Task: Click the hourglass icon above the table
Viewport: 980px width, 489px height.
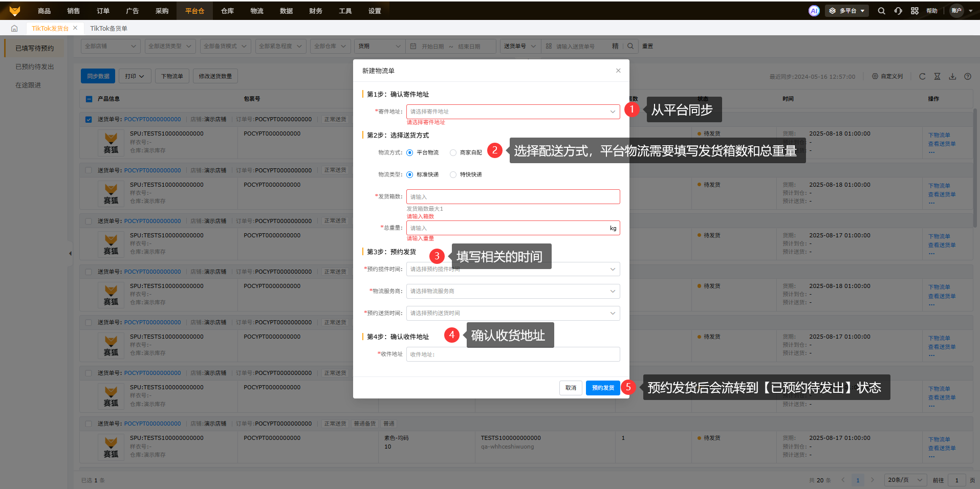Action: [x=937, y=77]
